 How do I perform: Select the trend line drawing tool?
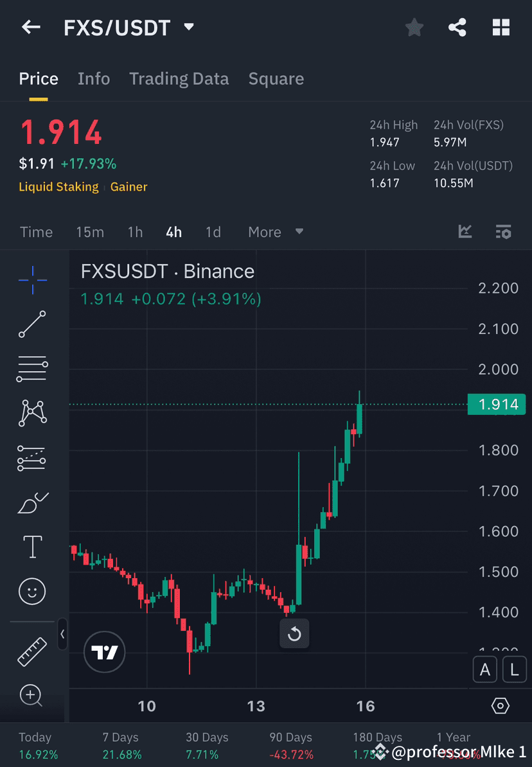pos(32,324)
